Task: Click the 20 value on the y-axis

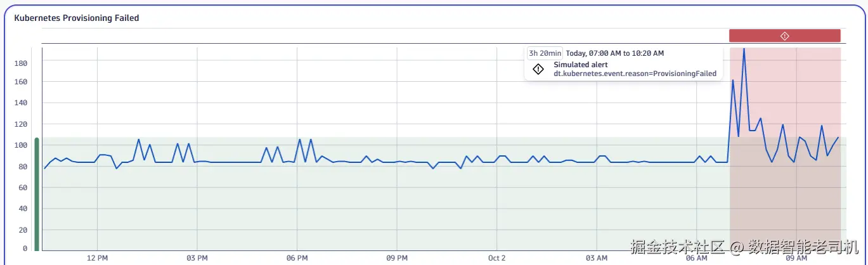Action: (23, 230)
